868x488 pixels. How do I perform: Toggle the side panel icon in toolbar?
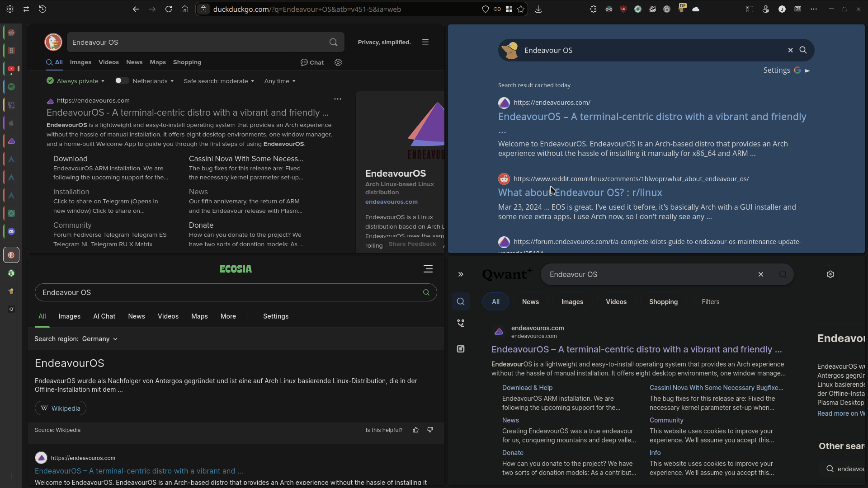coord(750,9)
